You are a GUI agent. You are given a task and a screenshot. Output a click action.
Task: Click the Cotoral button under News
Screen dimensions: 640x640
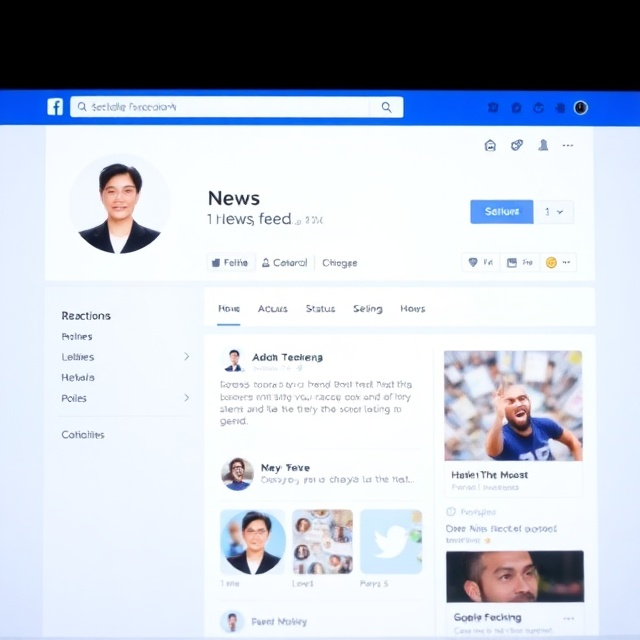tap(284, 263)
